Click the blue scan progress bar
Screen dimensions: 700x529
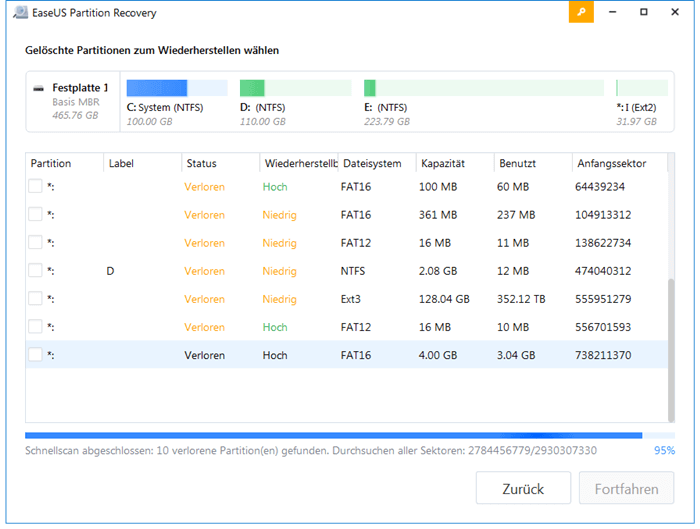(333, 435)
